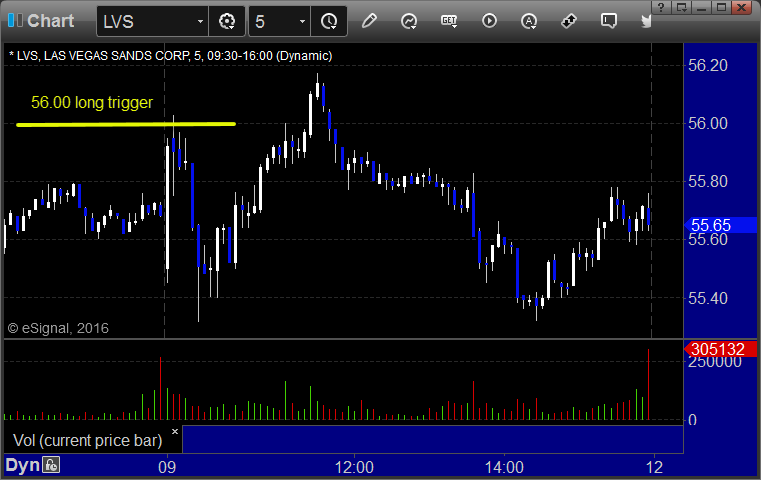Image resolution: width=761 pixels, height=480 pixels.
Task: Click the window link pop-out icon
Action: click(681, 8)
